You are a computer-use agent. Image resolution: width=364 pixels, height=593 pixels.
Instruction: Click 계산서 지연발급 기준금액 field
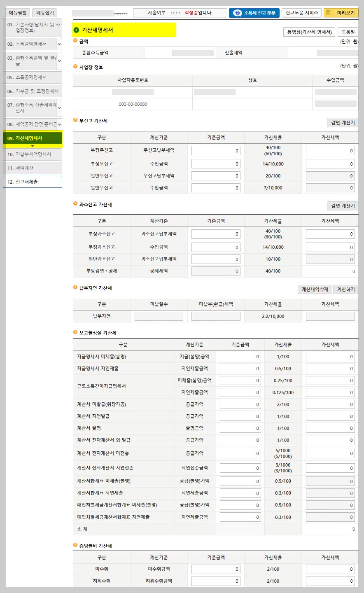coord(240,416)
